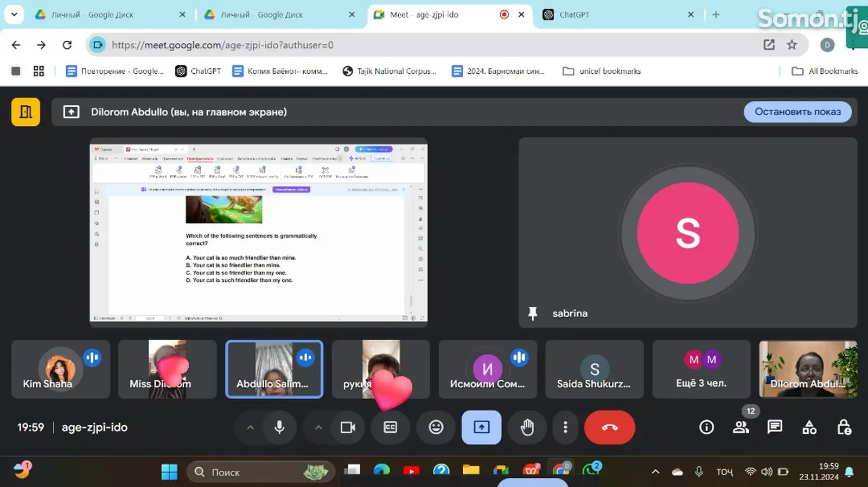Click sabrina's pink avatar
The width and height of the screenshot is (868, 487).
687,233
